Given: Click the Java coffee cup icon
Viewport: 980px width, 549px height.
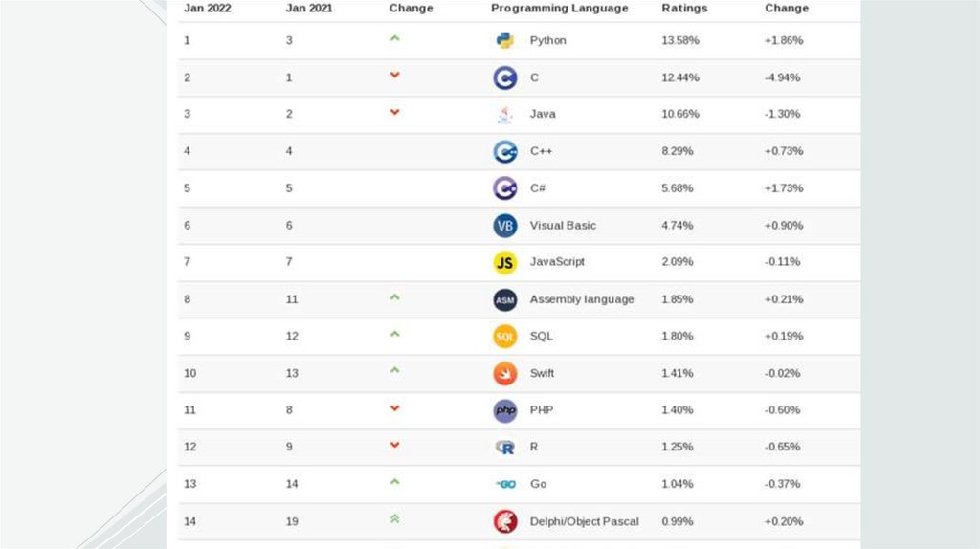Looking at the screenshot, I should point(504,115).
